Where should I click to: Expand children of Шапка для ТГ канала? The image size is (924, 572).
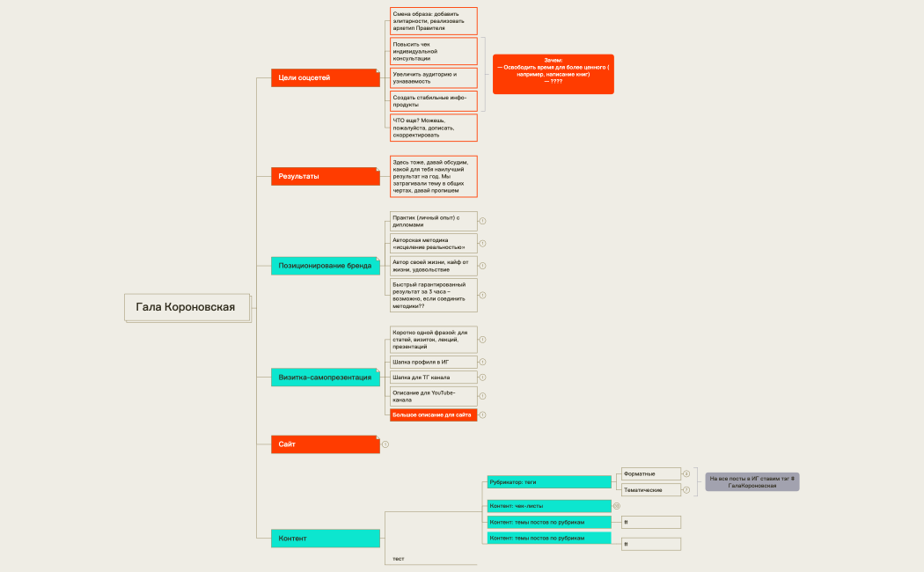point(482,378)
